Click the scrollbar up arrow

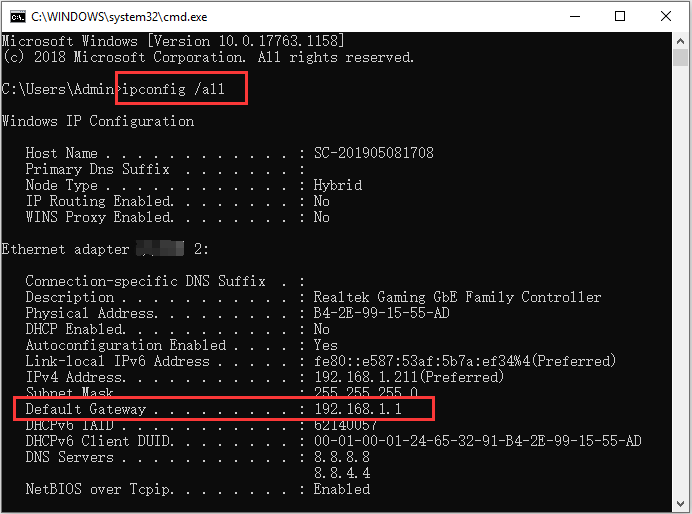point(681,41)
